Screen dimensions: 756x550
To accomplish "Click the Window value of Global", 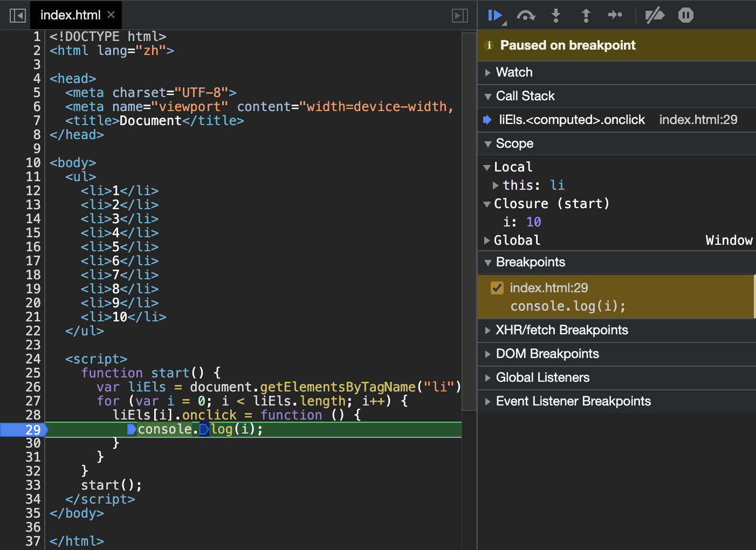I will pos(729,240).
